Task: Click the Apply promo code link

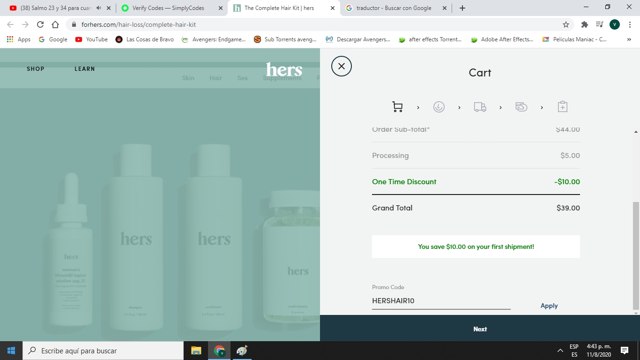Action: pos(549,306)
